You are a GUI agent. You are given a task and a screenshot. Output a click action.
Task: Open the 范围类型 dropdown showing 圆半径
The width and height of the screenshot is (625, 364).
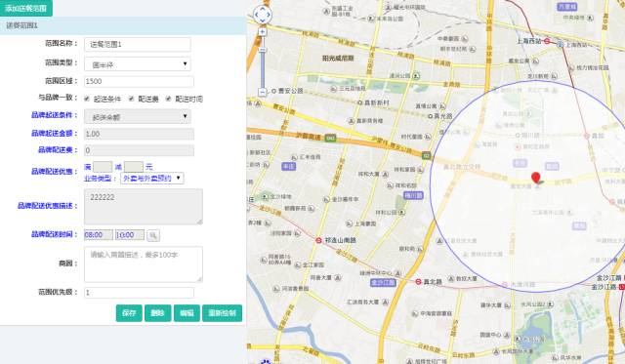click(x=138, y=64)
